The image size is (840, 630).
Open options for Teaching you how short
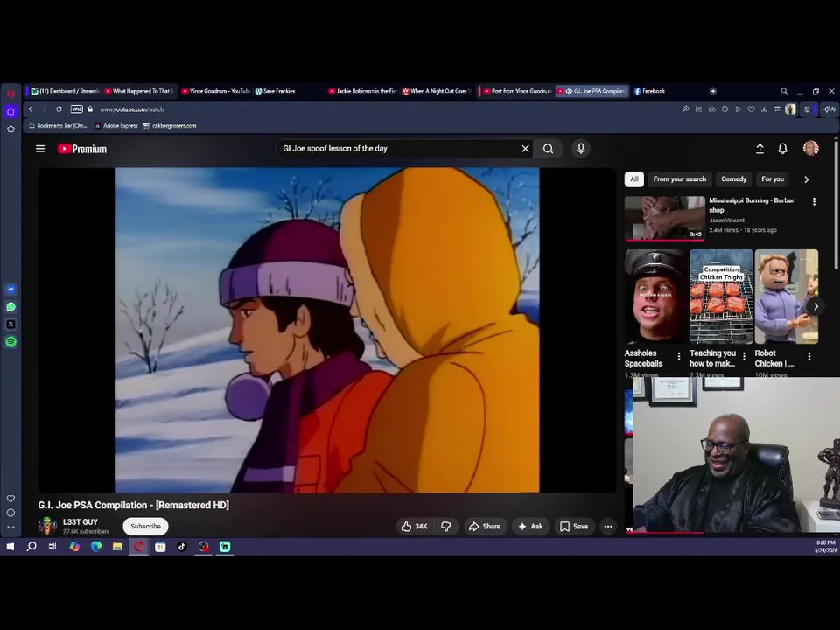click(x=744, y=356)
